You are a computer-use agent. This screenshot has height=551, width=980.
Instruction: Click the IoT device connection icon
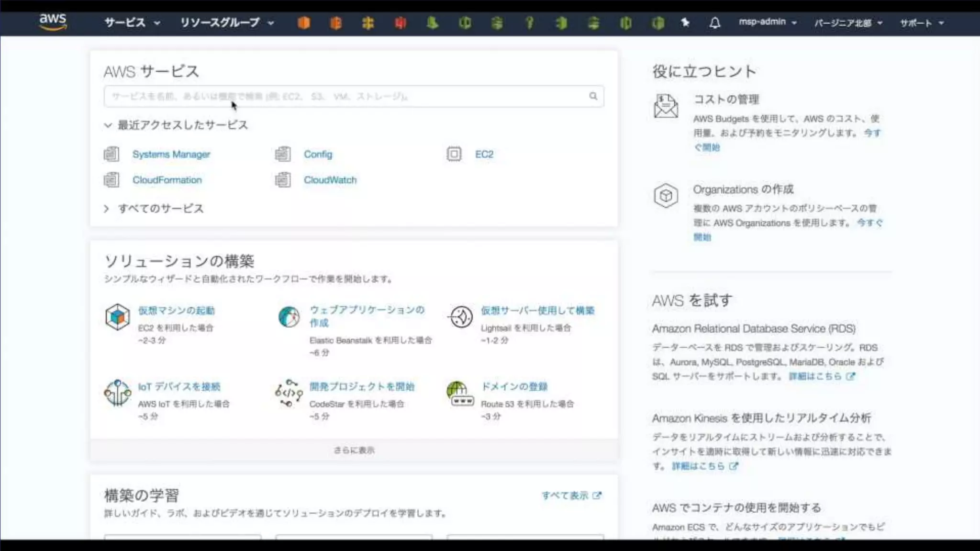pos(117,393)
